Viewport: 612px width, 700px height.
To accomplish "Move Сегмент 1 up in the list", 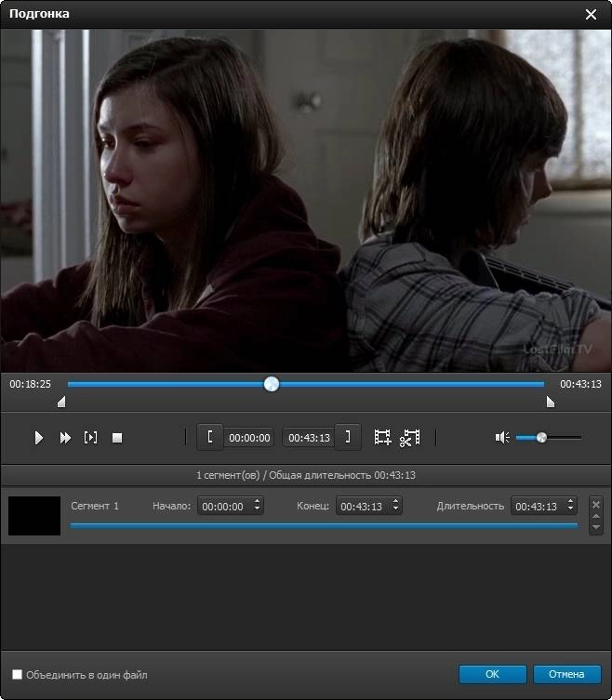I will tap(596, 517).
